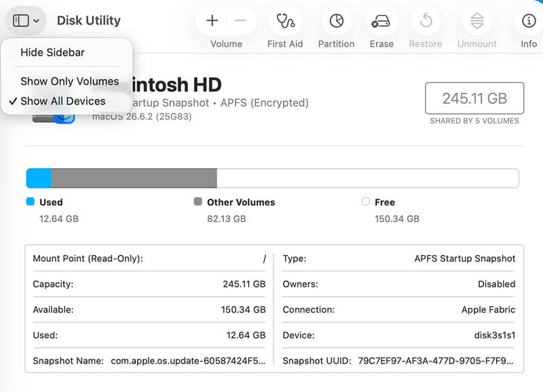This screenshot has height=392, width=543.
Task: Click the Erase label
Action: 381,44
